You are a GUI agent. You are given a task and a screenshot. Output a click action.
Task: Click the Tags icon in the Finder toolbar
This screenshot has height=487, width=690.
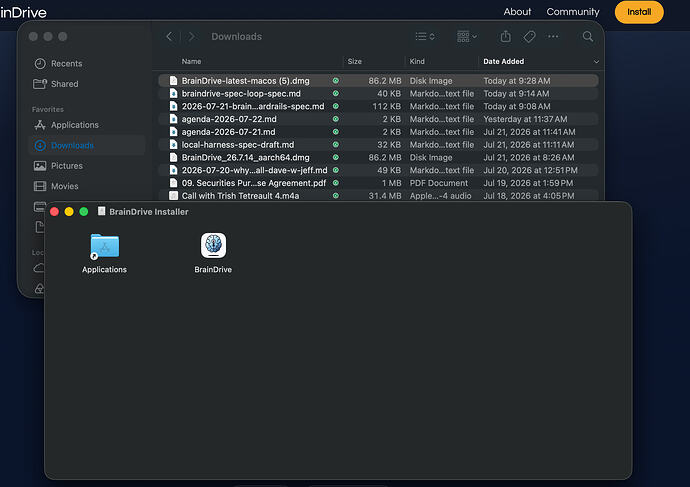529,37
